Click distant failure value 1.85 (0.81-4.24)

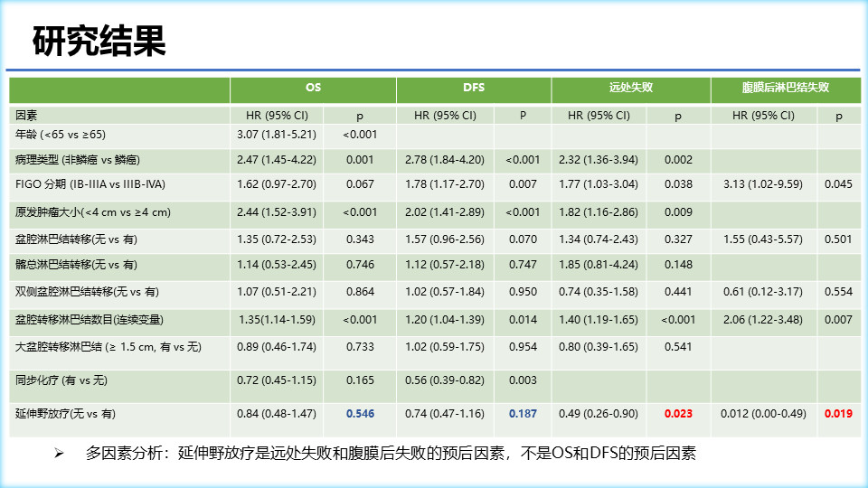pos(599,265)
